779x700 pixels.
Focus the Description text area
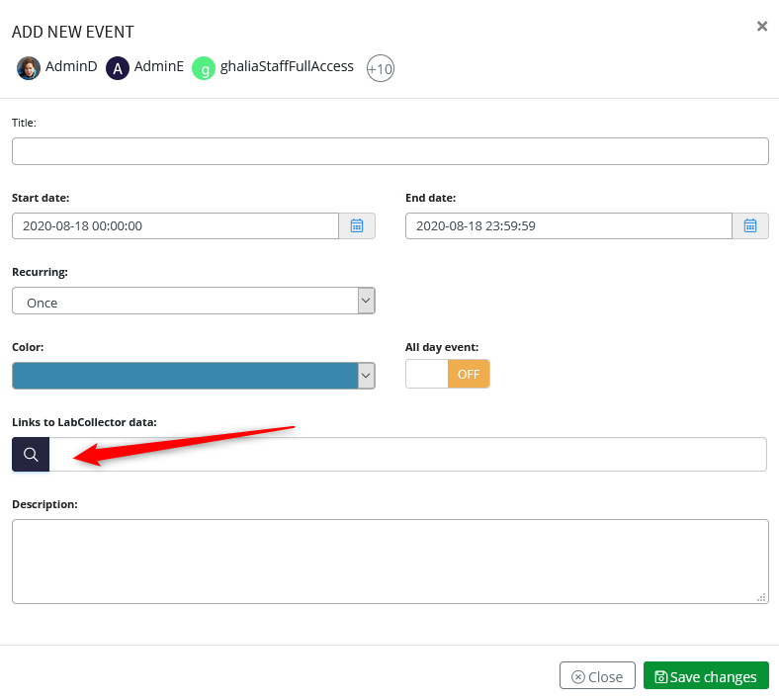pos(390,562)
